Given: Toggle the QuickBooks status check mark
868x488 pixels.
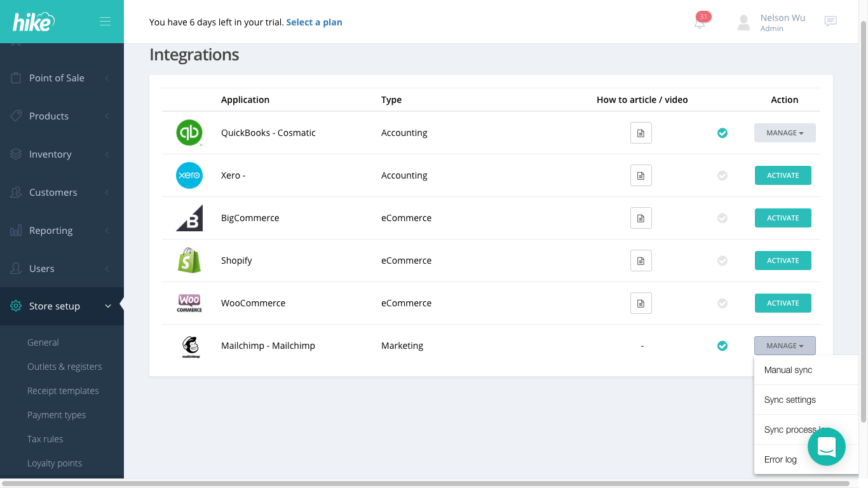Looking at the screenshot, I should click(722, 133).
